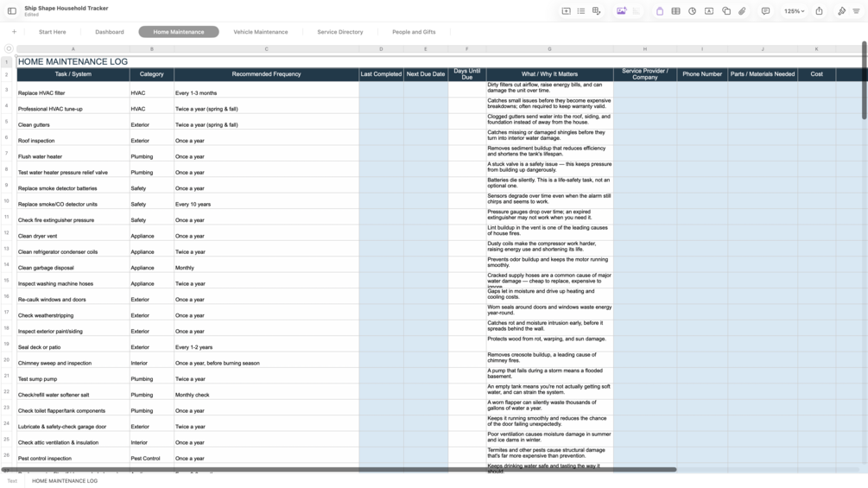The height and width of the screenshot is (488, 868).
Task: Select the Home Maintenance sheet tab
Action: [179, 32]
